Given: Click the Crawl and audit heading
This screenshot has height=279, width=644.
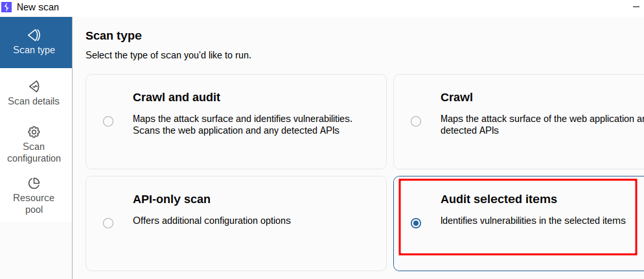Looking at the screenshot, I should [177, 97].
